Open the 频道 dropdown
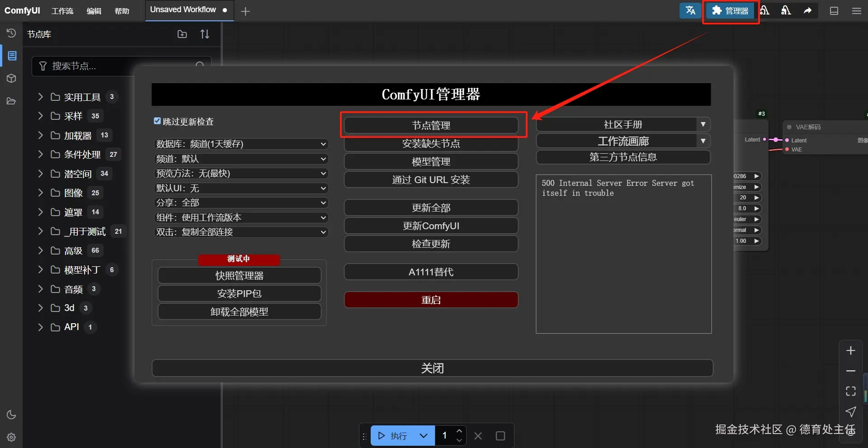Viewport: 868px width, 448px height. click(241, 159)
